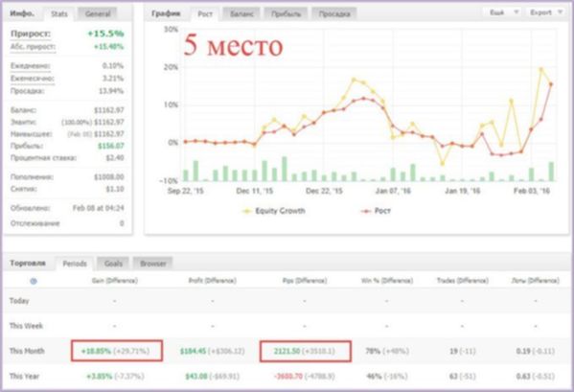Click the tallest green volume bar

click(x=285, y=169)
